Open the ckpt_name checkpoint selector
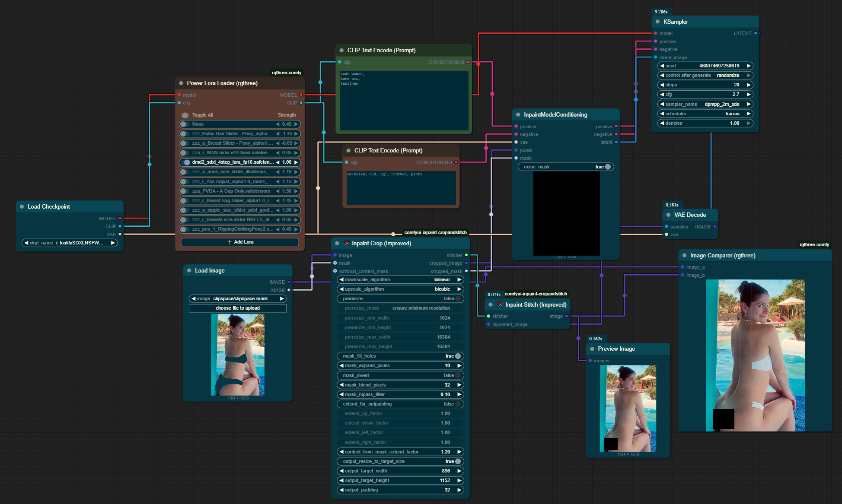 (69, 243)
